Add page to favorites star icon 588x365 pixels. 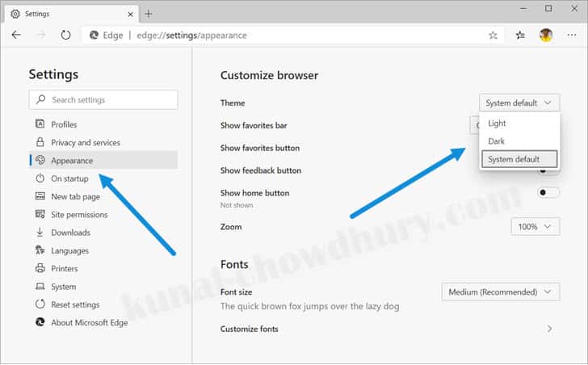click(x=493, y=36)
